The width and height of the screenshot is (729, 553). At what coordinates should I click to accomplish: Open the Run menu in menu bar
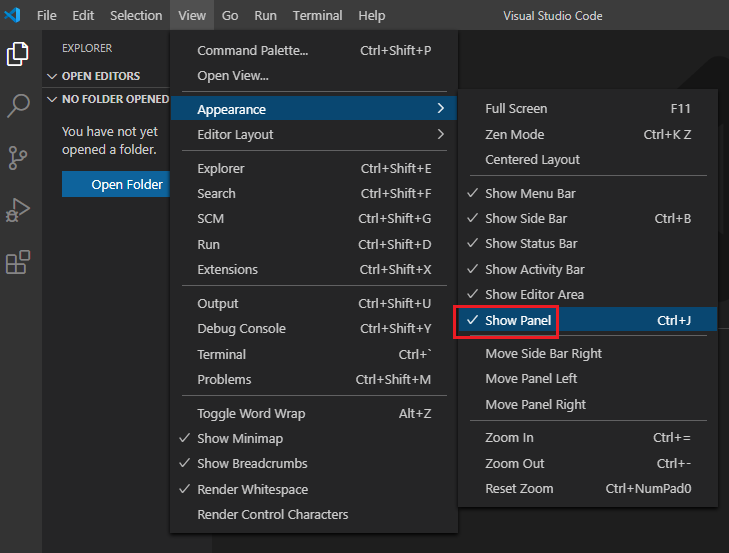265,15
